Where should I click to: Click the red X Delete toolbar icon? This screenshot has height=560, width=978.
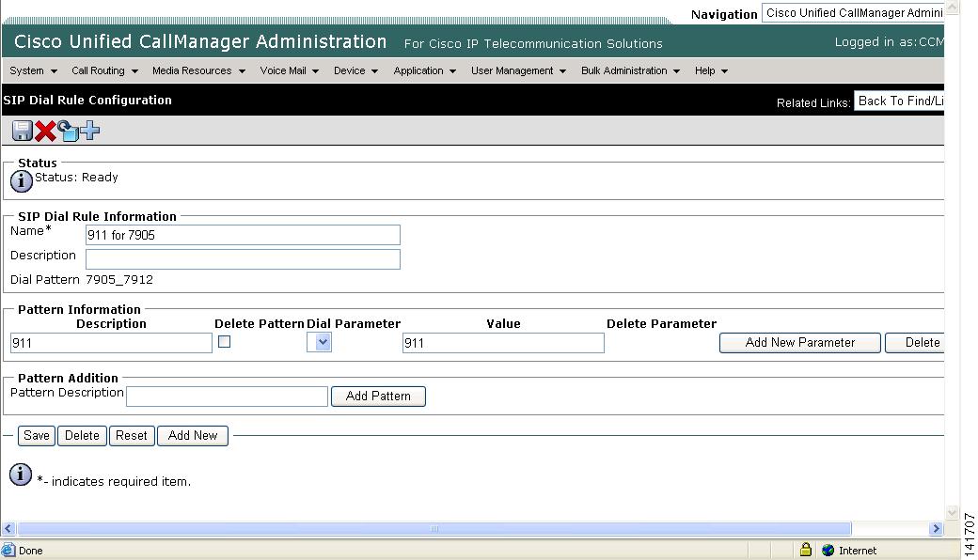[45, 131]
